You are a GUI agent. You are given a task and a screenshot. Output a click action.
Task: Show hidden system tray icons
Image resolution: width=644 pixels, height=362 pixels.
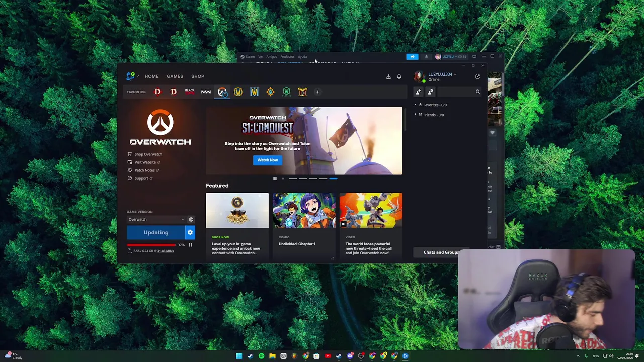click(x=578, y=356)
